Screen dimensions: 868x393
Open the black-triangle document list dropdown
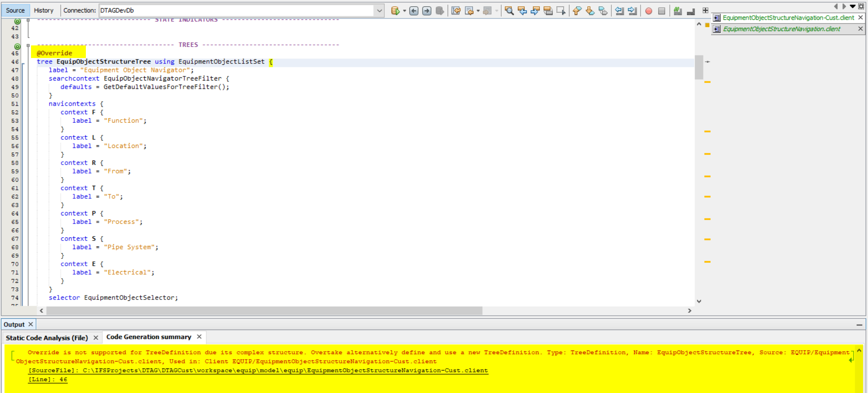852,6
